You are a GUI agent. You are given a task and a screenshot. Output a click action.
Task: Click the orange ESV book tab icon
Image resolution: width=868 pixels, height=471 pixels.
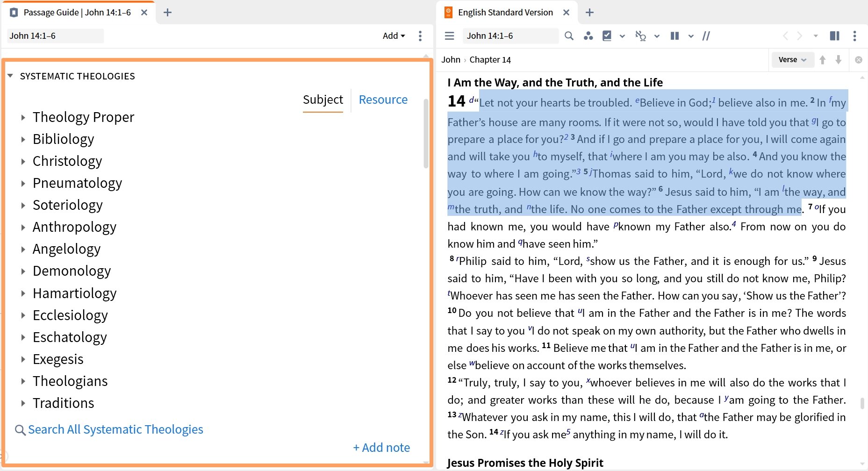tap(448, 13)
